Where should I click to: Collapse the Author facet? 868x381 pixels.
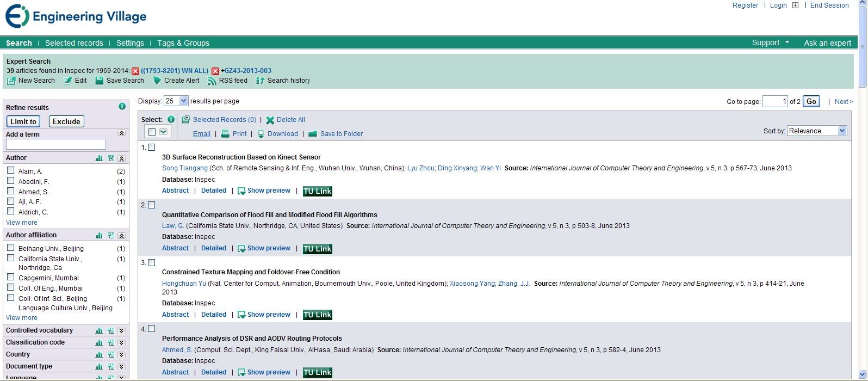(x=122, y=158)
